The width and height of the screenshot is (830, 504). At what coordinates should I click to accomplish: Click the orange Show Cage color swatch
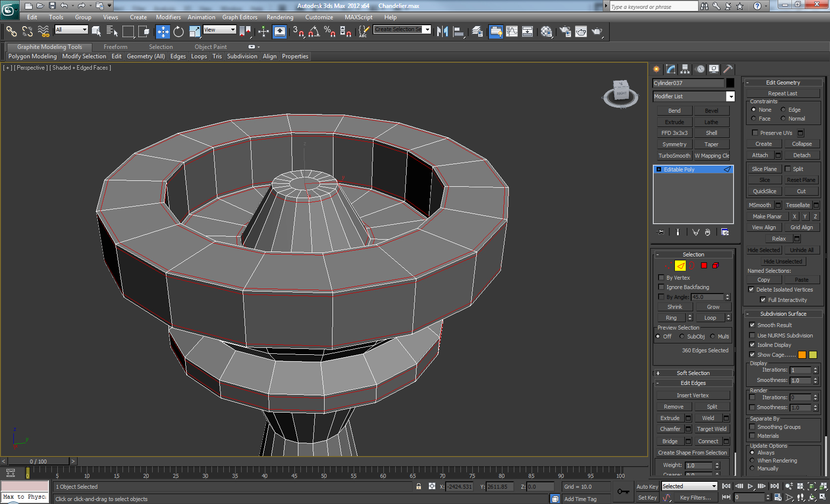click(x=802, y=355)
